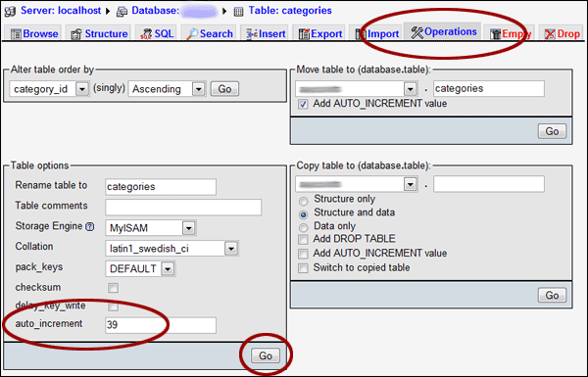Select the Structure only radio option
This screenshot has height=377, width=588.
(304, 202)
